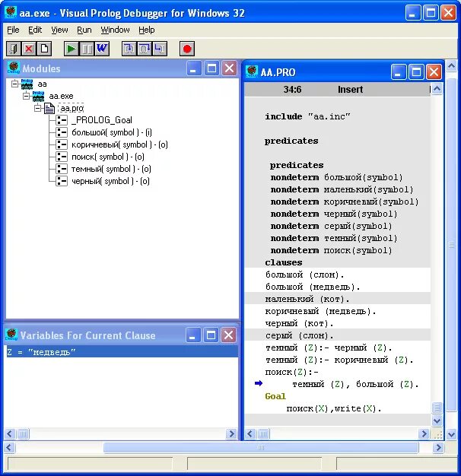Click the 34:6 cursor position indicator

coord(292,89)
